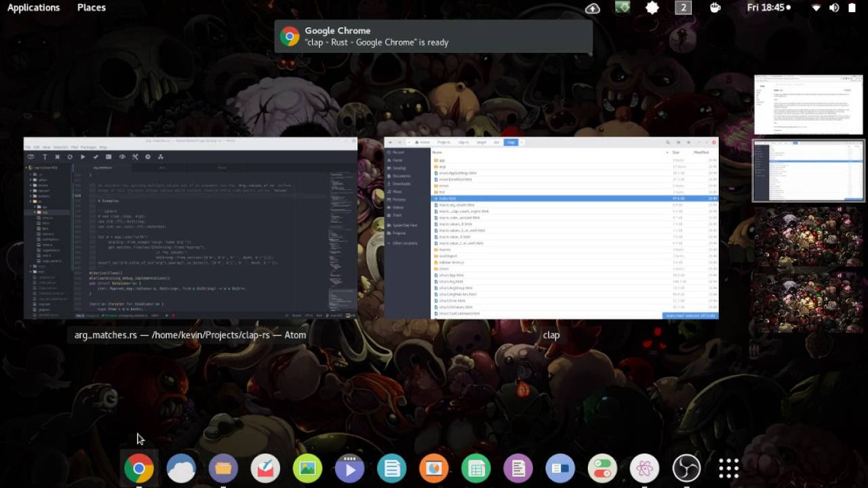Open the Files folder icon in the dock

(x=223, y=468)
